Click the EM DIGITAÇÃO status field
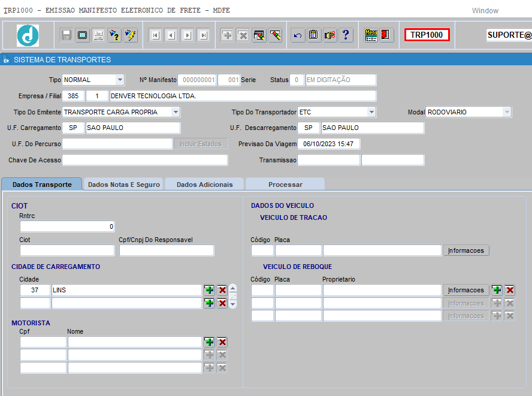Viewport: 532px width, 396px height. click(x=341, y=80)
